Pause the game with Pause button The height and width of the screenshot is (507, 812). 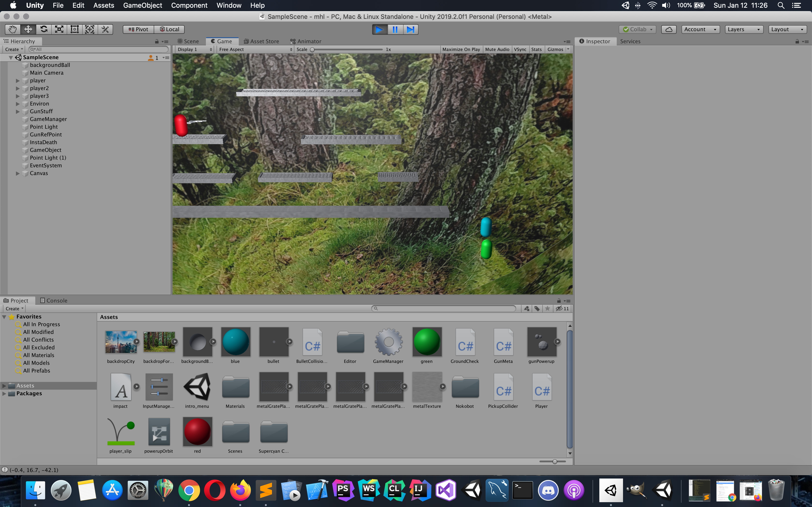click(395, 29)
